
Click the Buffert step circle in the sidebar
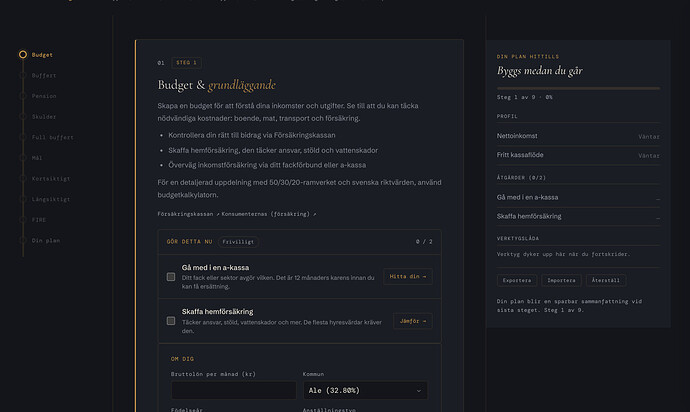(23, 75)
